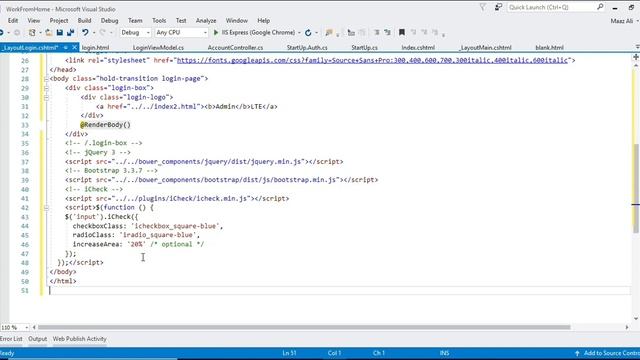Close the _LayoutLogin.cshtml tab
This screenshot has height=360, width=640.
click(74, 48)
